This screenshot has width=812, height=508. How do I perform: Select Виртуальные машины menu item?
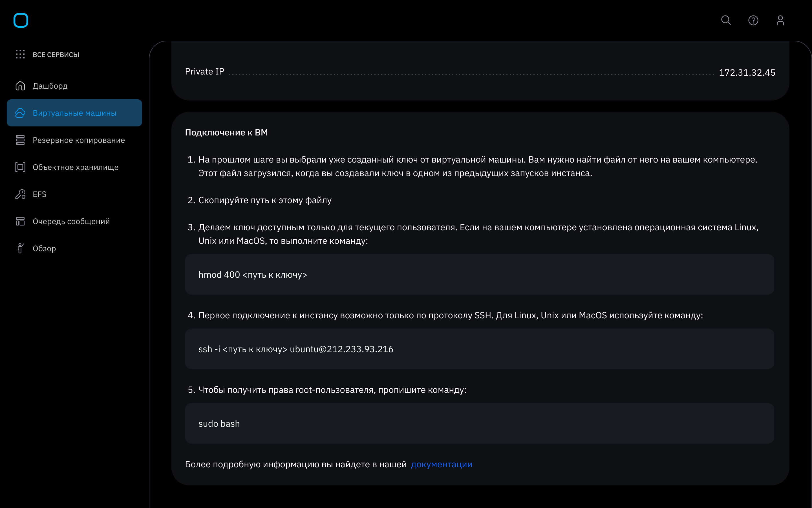(74, 113)
